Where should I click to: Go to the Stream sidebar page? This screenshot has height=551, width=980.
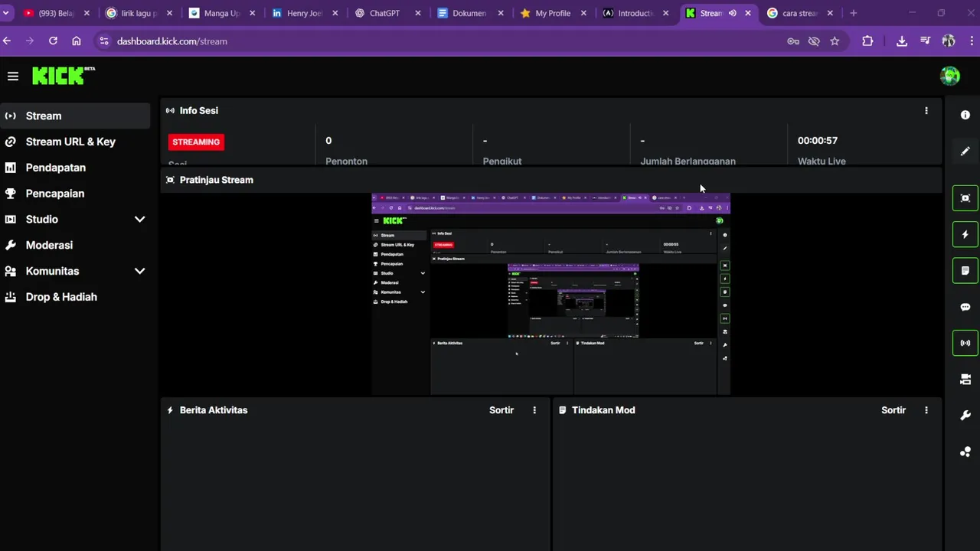75,116
